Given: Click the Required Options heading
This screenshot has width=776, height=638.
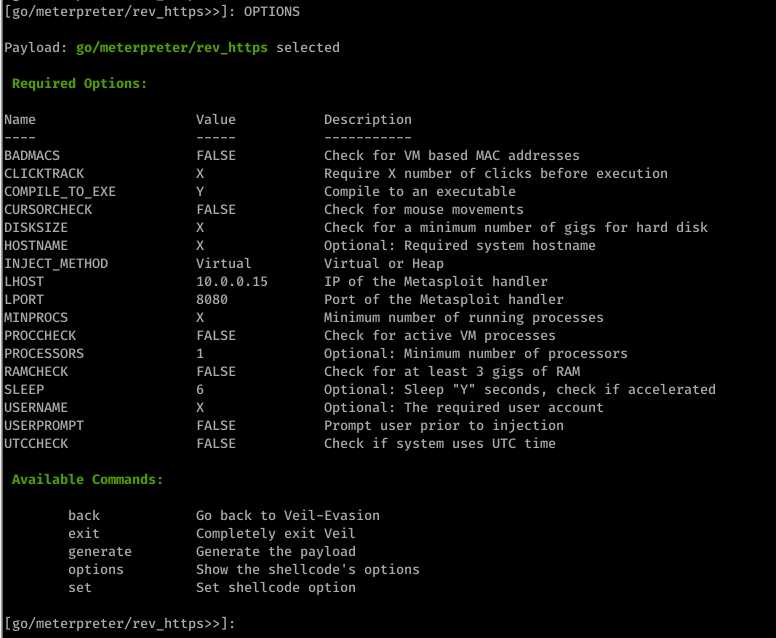Looking at the screenshot, I should click(x=80, y=84).
